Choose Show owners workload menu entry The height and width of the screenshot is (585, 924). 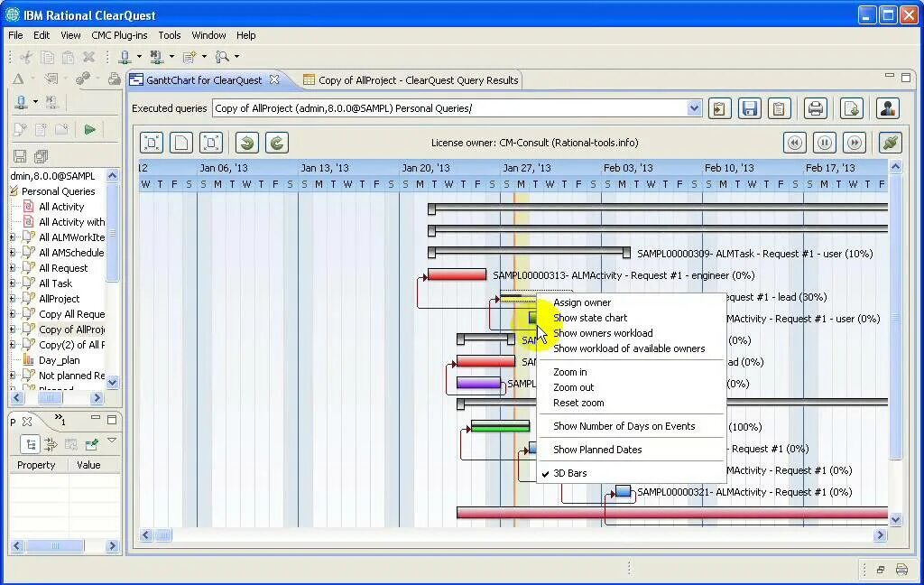click(631, 333)
